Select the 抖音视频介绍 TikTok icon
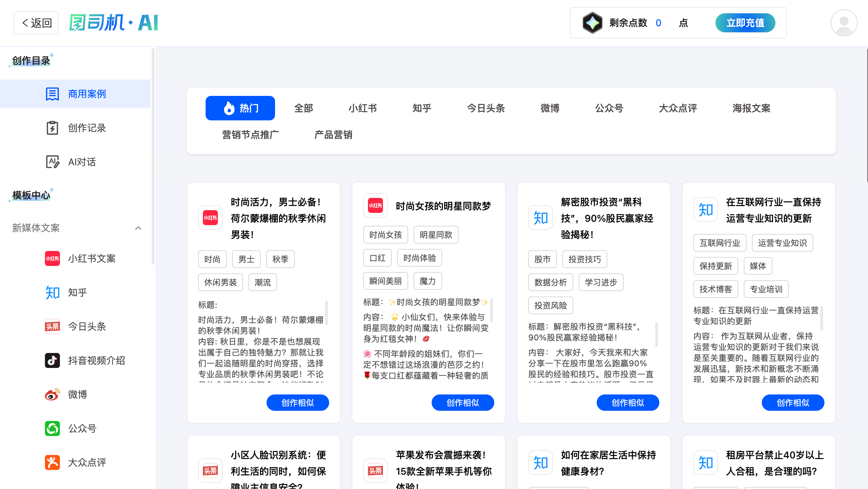The width and height of the screenshot is (868, 489). [52, 360]
